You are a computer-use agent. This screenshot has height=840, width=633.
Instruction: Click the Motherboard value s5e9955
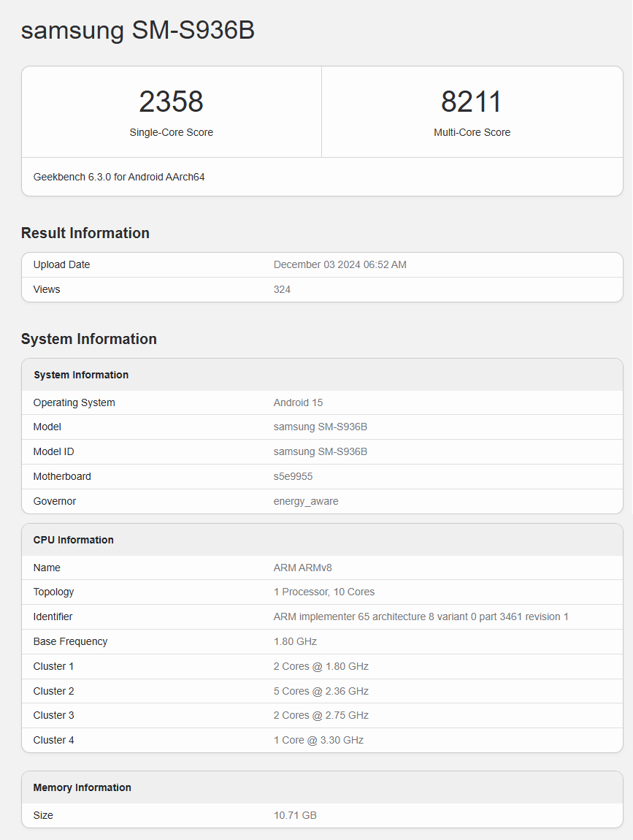(293, 476)
